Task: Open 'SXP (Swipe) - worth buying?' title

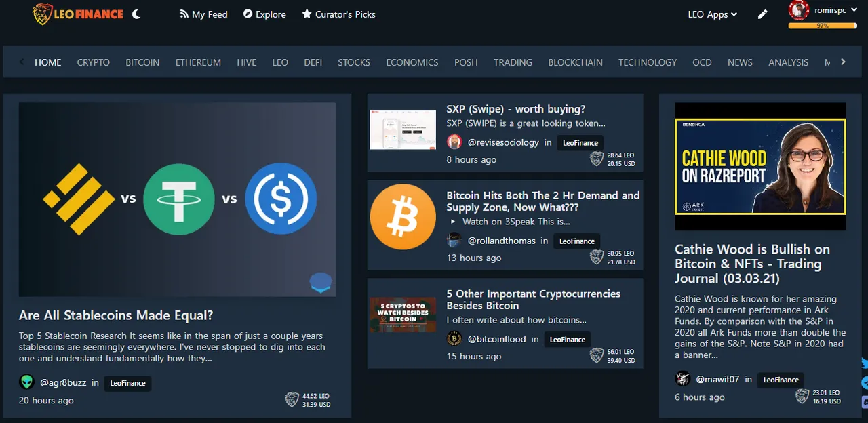Action: 515,109
